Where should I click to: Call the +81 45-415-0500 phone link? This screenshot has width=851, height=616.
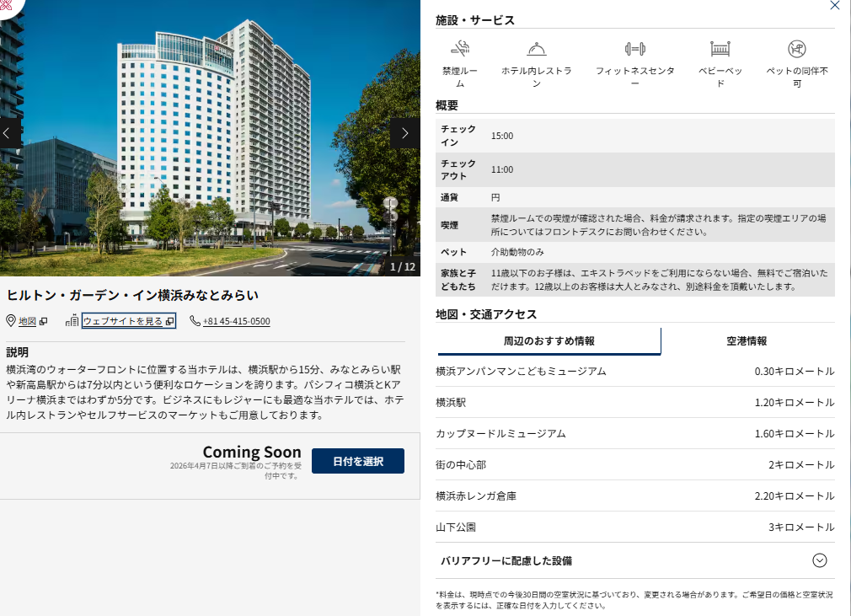click(236, 321)
